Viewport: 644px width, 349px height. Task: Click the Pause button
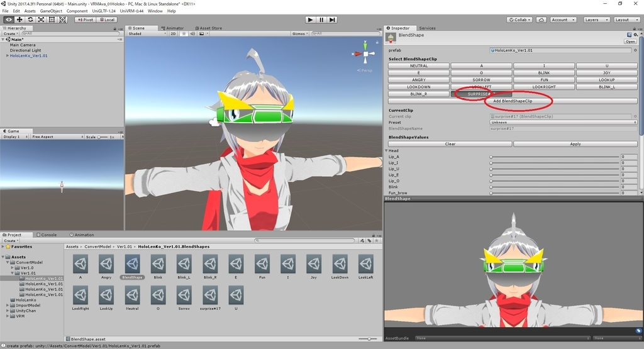pos(321,19)
